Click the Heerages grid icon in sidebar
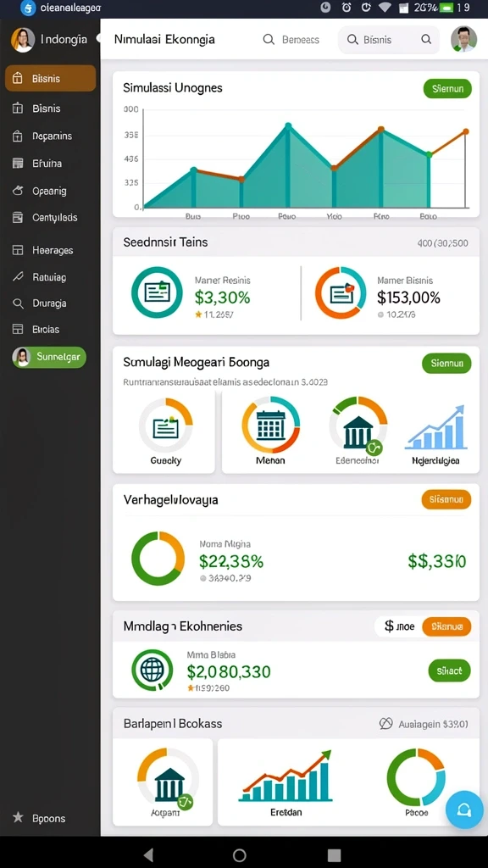 [x=18, y=250]
